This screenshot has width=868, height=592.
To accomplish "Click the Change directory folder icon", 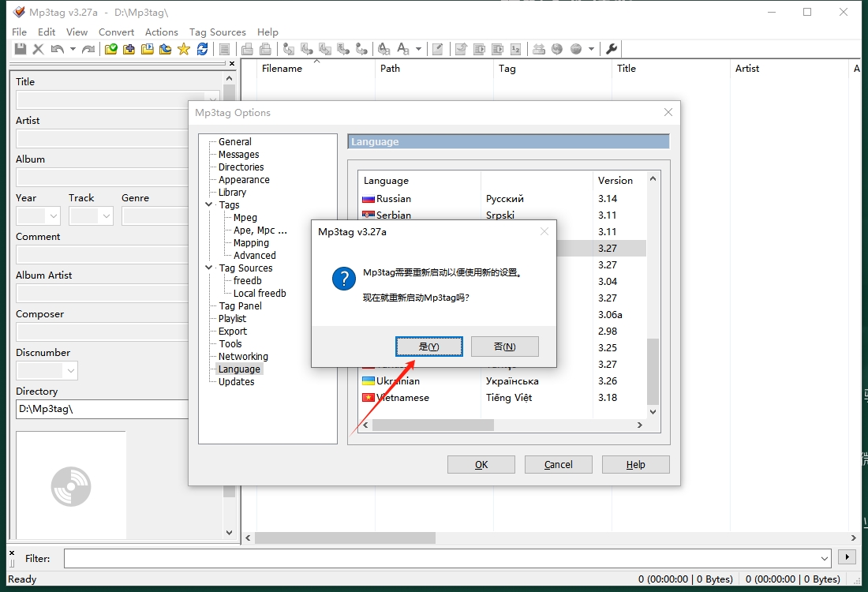I will (x=110, y=49).
